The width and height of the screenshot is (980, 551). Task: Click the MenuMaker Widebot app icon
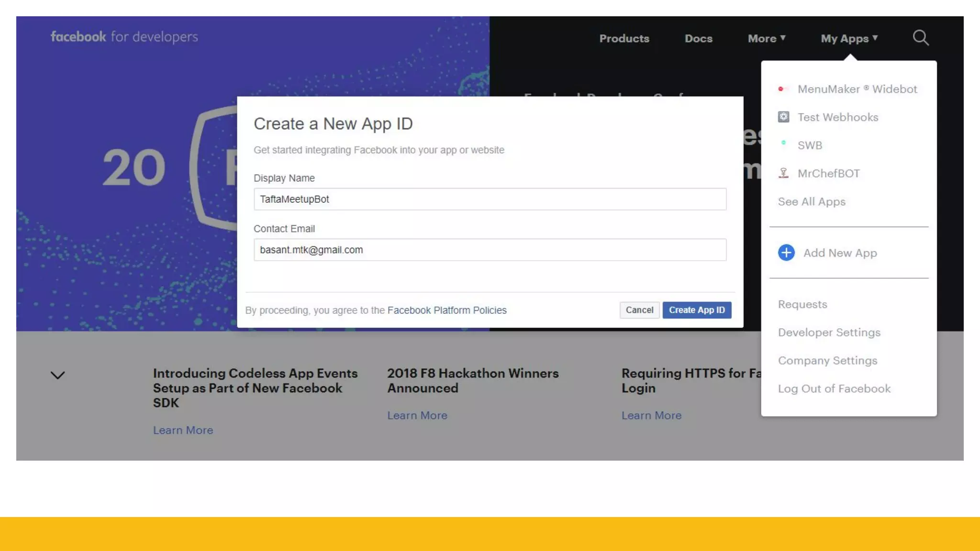pyautogui.click(x=782, y=89)
